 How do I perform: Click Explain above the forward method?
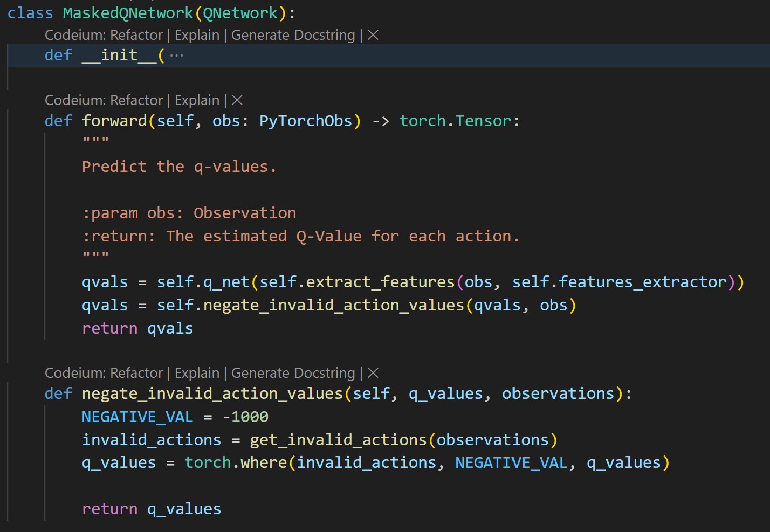point(197,100)
